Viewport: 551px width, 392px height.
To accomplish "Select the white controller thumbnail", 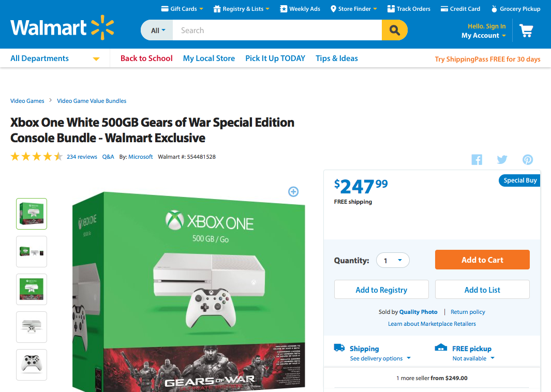I will click(32, 365).
